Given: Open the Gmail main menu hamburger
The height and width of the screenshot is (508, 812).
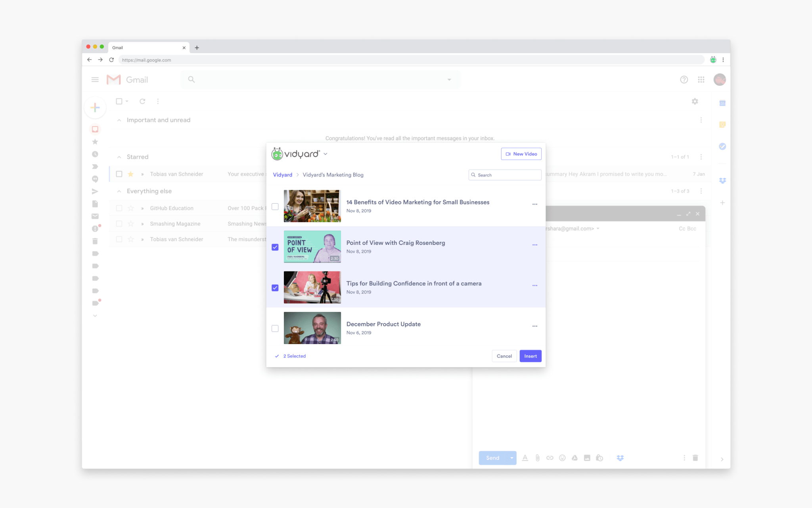Looking at the screenshot, I should (x=95, y=80).
